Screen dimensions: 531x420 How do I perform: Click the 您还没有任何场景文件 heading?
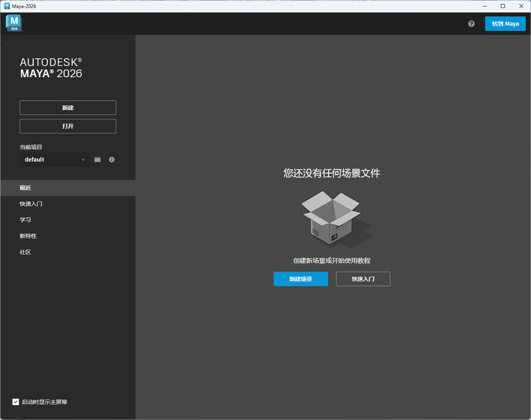332,173
